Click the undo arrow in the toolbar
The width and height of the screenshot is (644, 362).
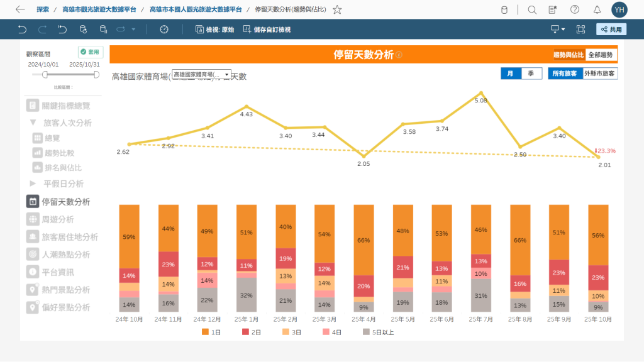pyautogui.click(x=23, y=29)
